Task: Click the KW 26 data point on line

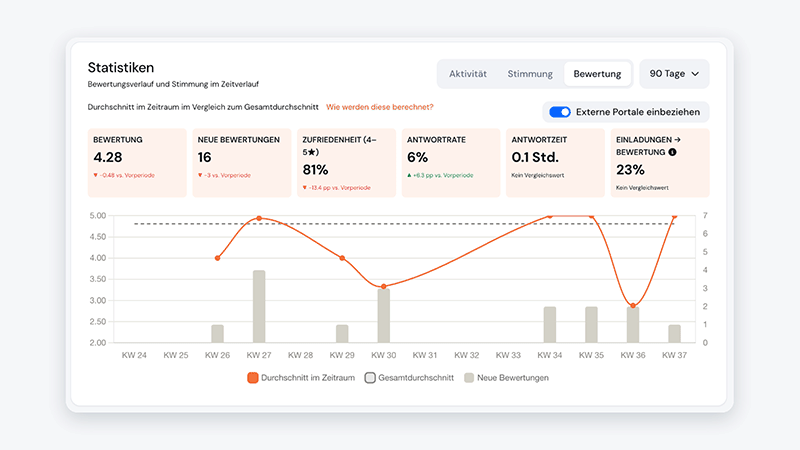Action: (x=217, y=258)
